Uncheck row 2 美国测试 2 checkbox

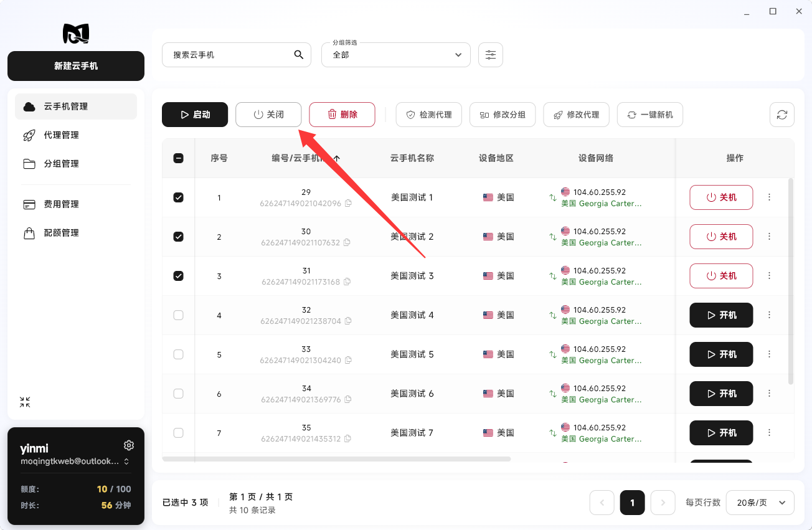tap(178, 237)
